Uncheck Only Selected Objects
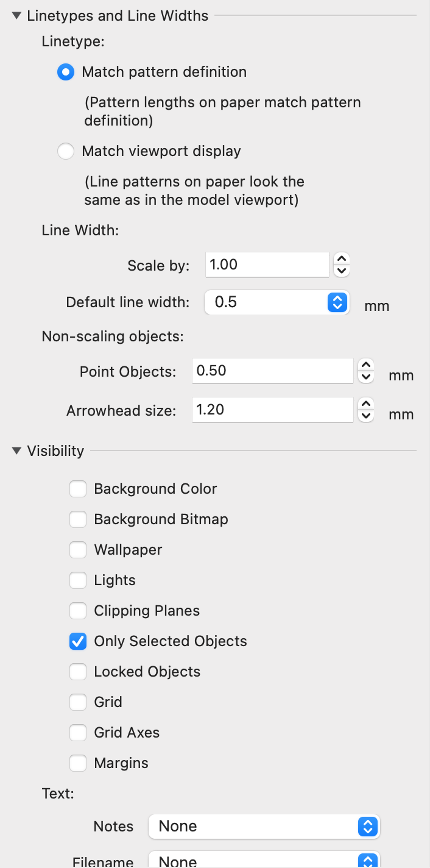This screenshot has height=868, width=430. [x=78, y=641]
